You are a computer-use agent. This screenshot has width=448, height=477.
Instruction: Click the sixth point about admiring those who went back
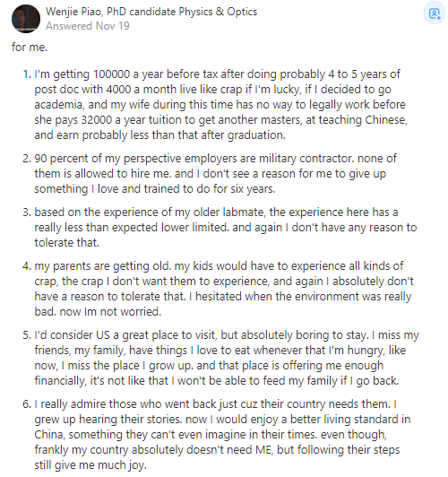(222, 434)
